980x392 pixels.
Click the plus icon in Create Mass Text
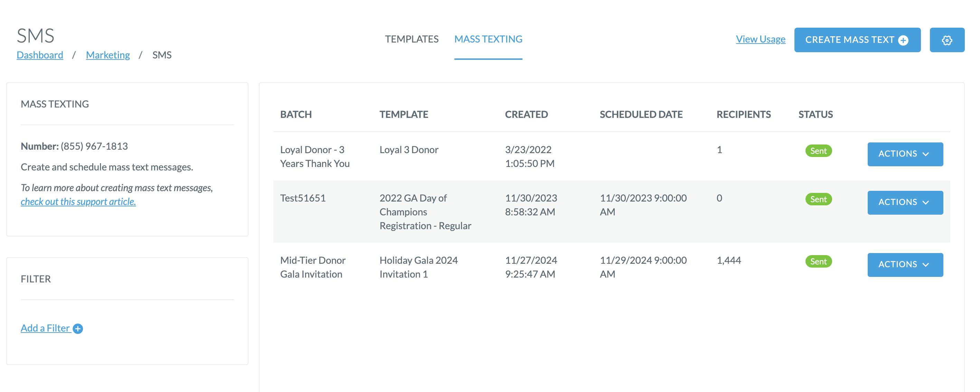pyautogui.click(x=903, y=40)
